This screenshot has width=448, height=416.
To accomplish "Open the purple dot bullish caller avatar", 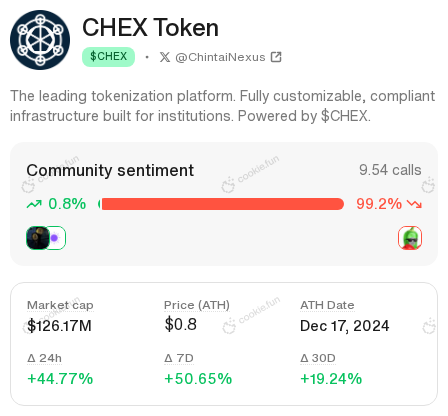I will click(x=57, y=238).
